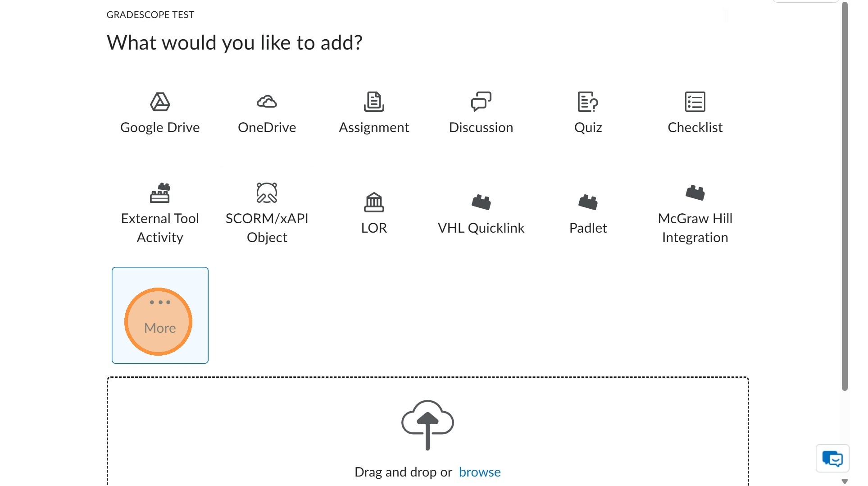Select McGraw Hill Integration icon
Image resolution: width=868 pixels, height=486 pixels.
(x=695, y=193)
